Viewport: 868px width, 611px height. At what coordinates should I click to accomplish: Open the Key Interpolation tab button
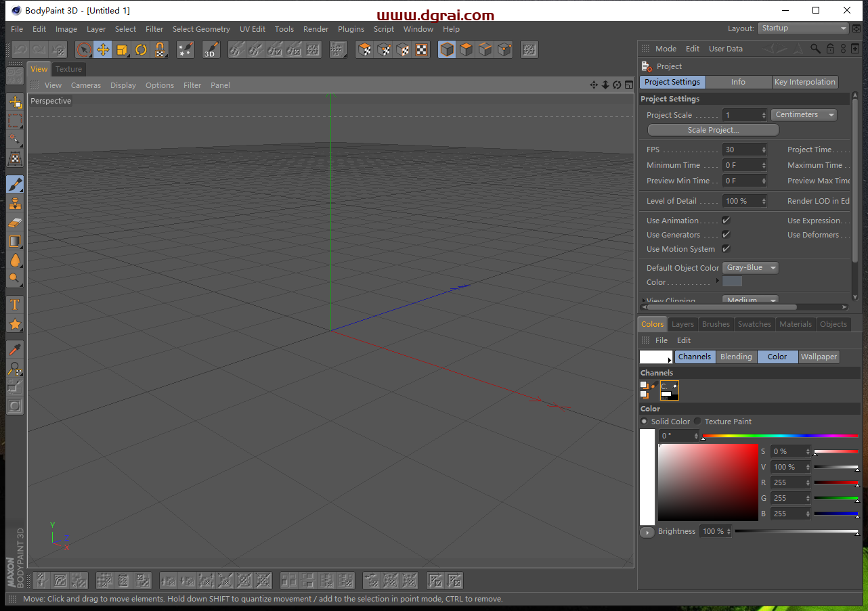(805, 82)
